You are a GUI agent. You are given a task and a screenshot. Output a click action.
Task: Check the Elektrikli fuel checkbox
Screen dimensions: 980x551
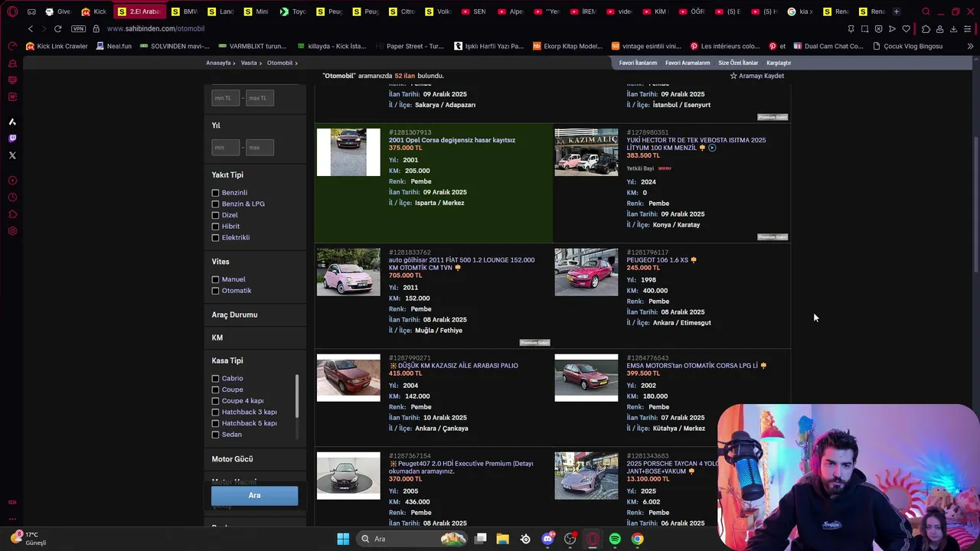point(215,238)
